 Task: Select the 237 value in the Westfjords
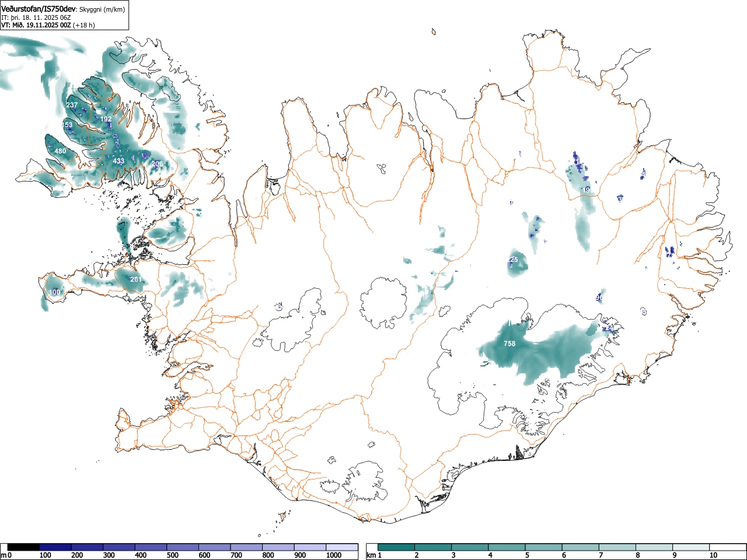click(x=72, y=105)
